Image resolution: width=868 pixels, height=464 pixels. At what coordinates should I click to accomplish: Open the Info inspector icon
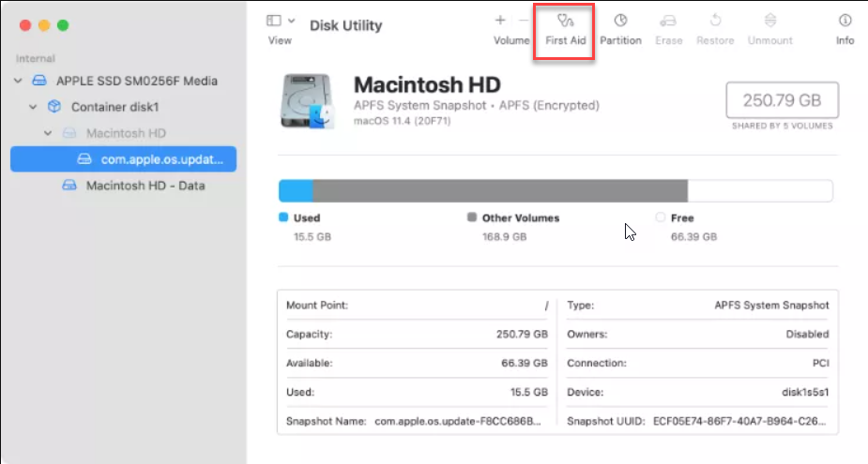[x=845, y=21]
